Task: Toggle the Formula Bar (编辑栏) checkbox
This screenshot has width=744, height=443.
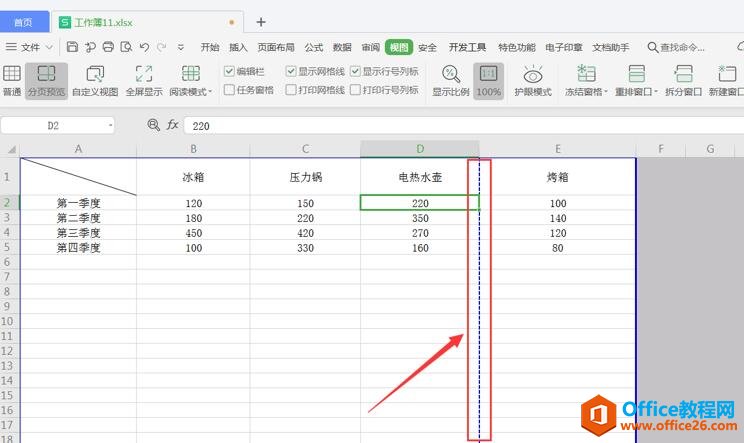Action: (x=229, y=71)
